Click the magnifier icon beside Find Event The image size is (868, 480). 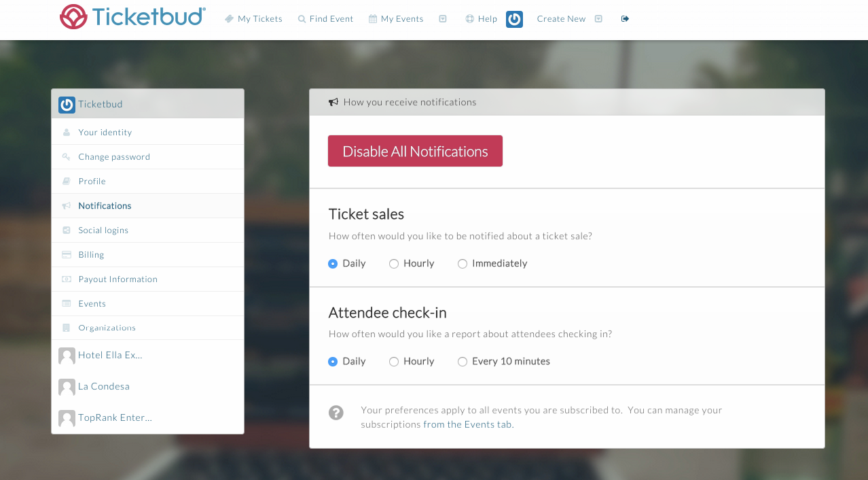click(x=302, y=19)
